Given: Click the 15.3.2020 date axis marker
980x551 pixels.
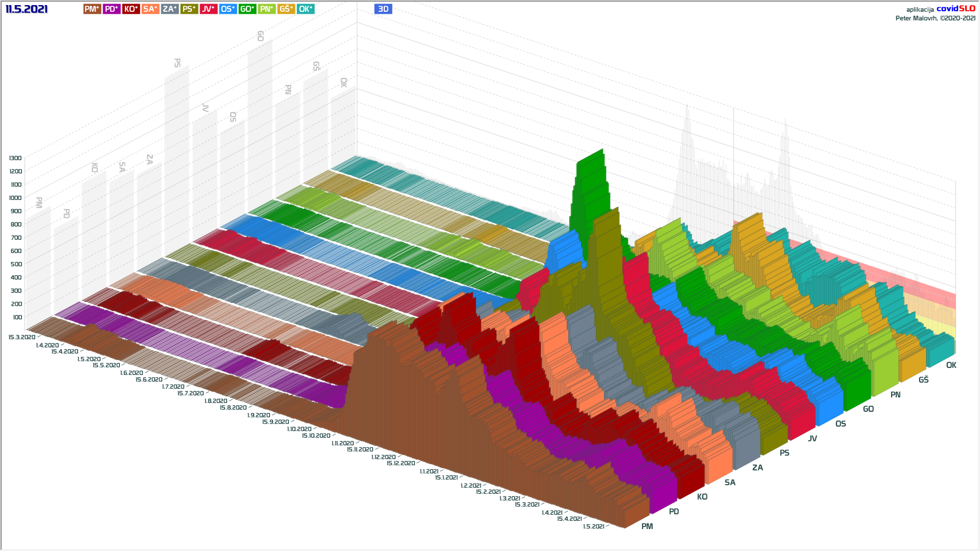Looking at the screenshot, I should point(21,337).
